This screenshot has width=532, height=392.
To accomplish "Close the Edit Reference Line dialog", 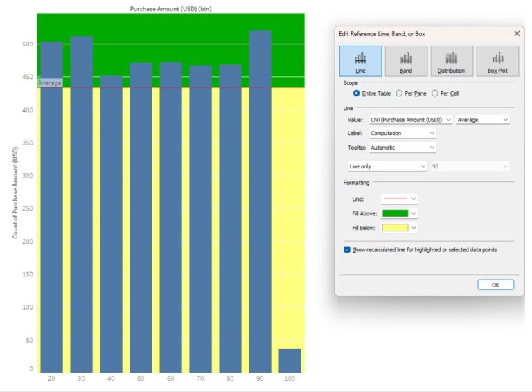I will 516,33.
